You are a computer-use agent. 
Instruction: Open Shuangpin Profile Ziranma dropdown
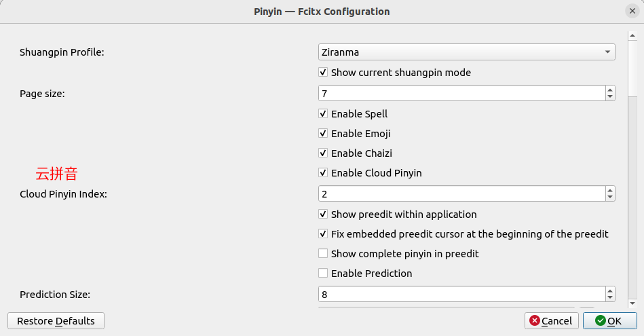click(x=467, y=52)
